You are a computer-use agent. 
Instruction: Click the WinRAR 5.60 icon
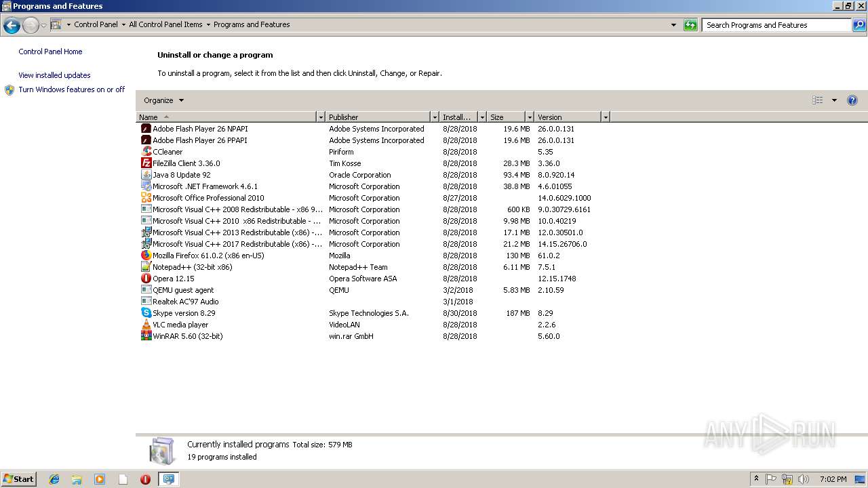tap(146, 336)
